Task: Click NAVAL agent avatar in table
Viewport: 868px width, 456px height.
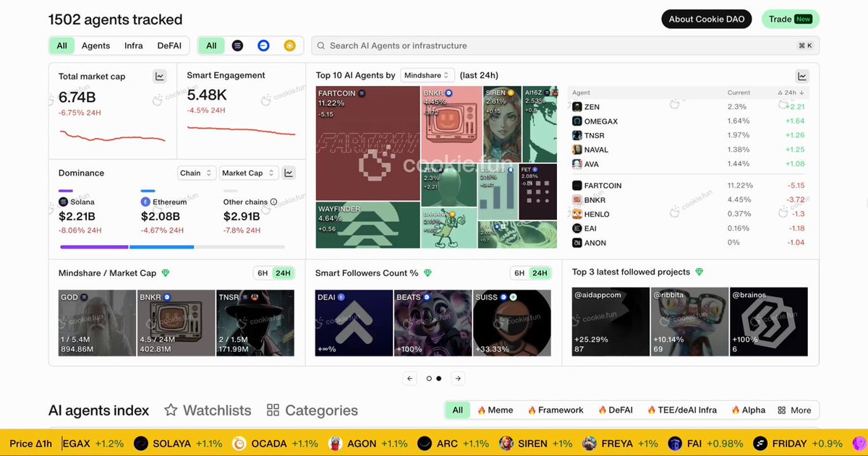Action: click(577, 150)
